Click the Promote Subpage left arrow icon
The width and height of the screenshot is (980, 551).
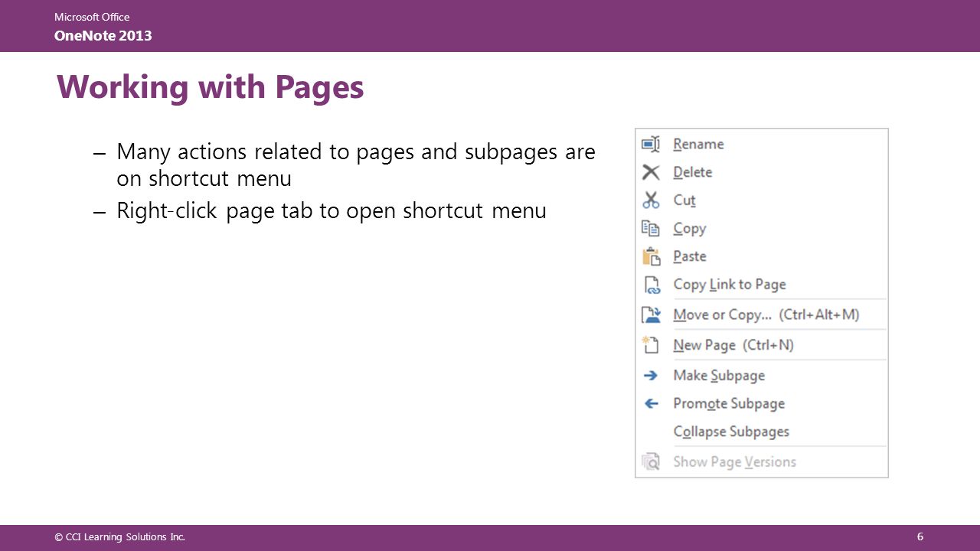tap(651, 403)
